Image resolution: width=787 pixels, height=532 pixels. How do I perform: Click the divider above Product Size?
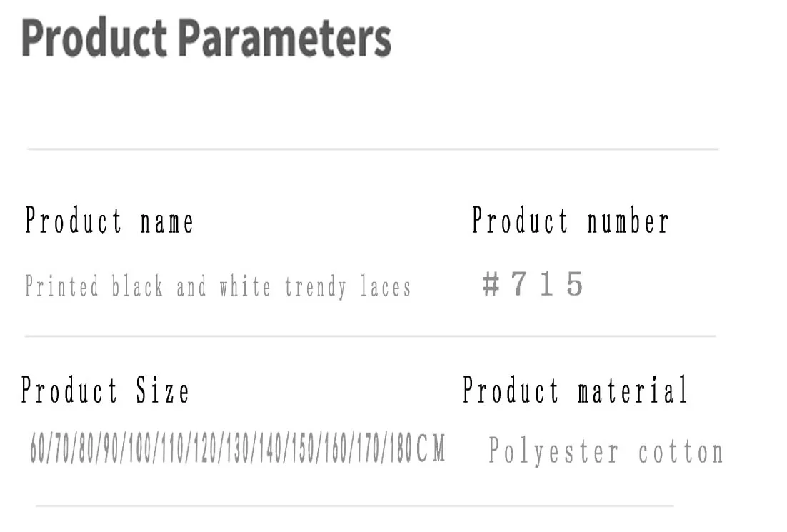click(x=370, y=336)
